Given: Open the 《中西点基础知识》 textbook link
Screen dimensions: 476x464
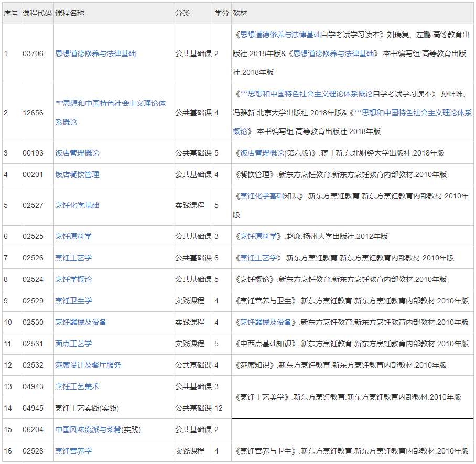Looking at the screenshot, I should 266,344.
